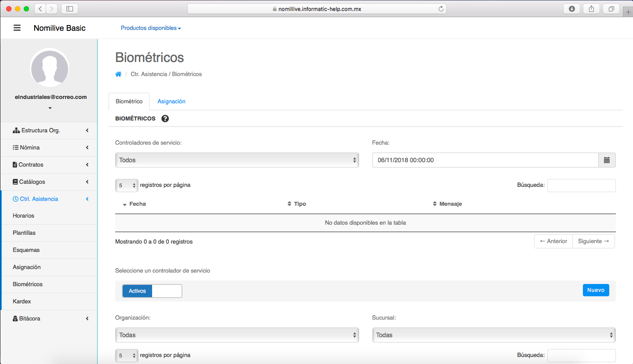This screenshot has height=364, width=633.
Task: Click the Nuevo button
Action: coord(596,290)
